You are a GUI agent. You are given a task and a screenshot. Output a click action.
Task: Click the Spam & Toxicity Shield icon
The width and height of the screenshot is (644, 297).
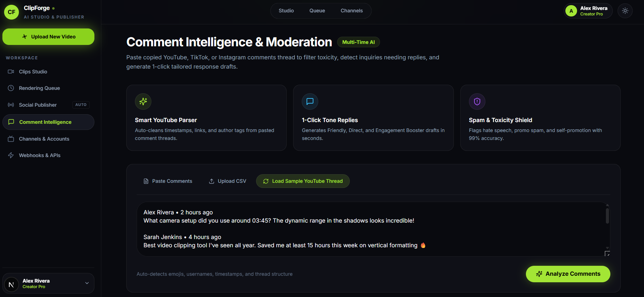point(477,102)
